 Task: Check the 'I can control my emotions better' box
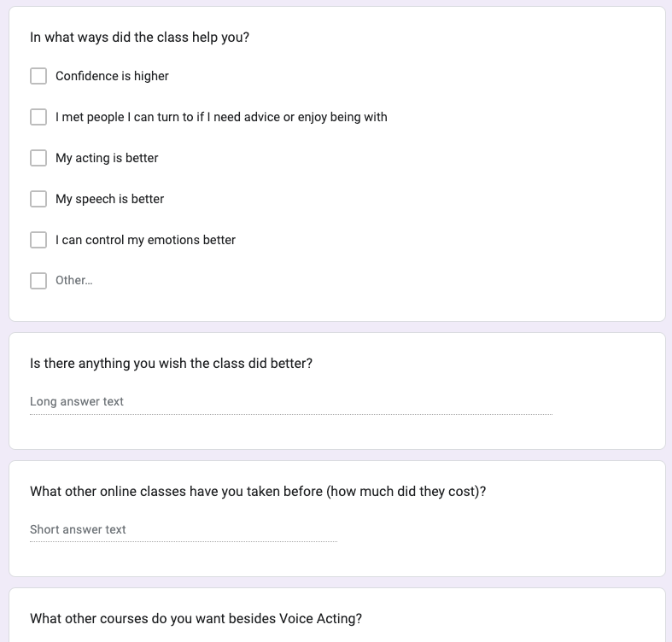[x=38, y=240]
